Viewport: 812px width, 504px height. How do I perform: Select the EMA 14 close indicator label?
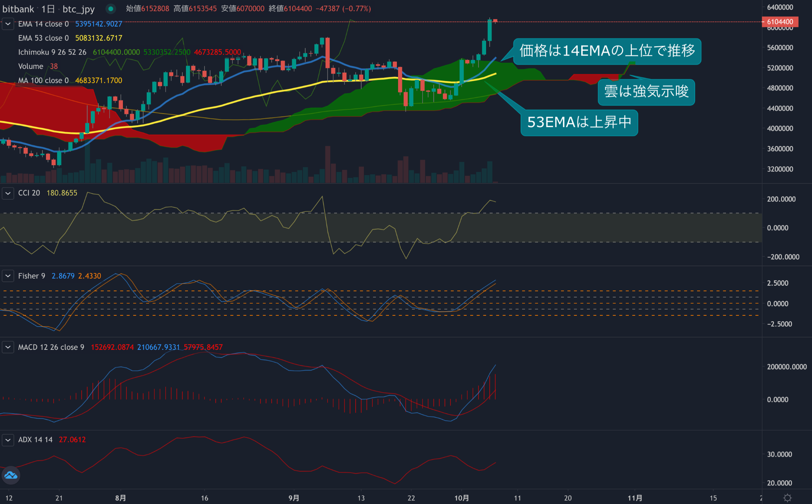pos(43,24)
